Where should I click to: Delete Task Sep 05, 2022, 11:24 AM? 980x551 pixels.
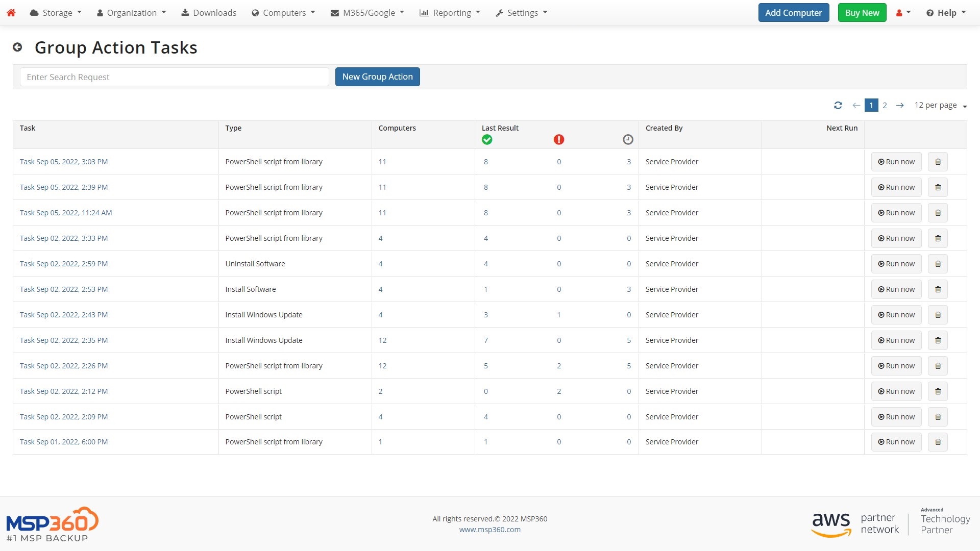tap(938, 213)
